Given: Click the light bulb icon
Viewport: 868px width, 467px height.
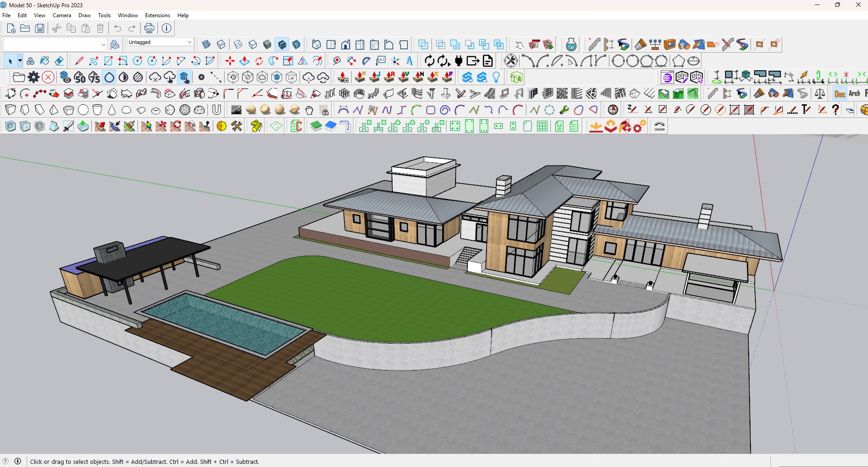Looking at the screenshot, I should pos(496,77).
